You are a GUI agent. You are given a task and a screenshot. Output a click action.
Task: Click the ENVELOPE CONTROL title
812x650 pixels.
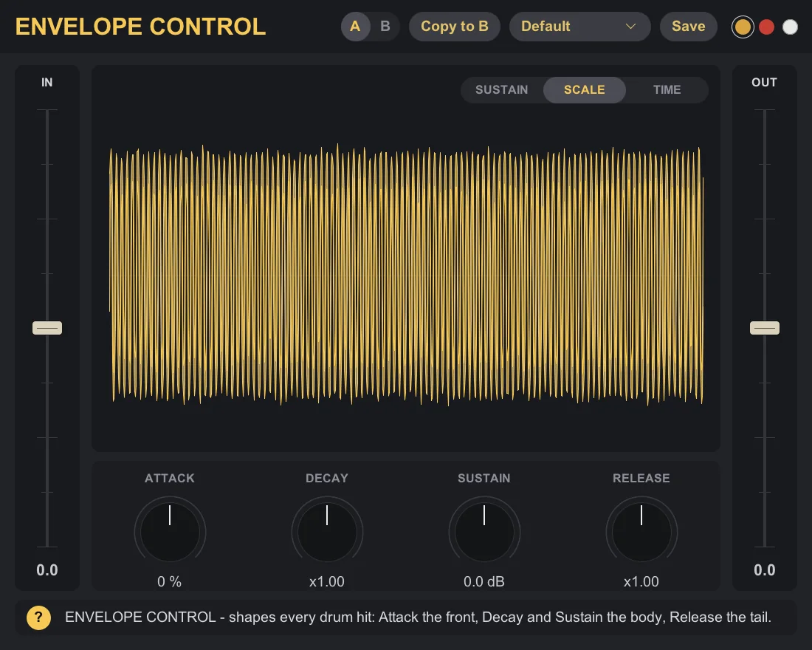click(x=140, y=27)
